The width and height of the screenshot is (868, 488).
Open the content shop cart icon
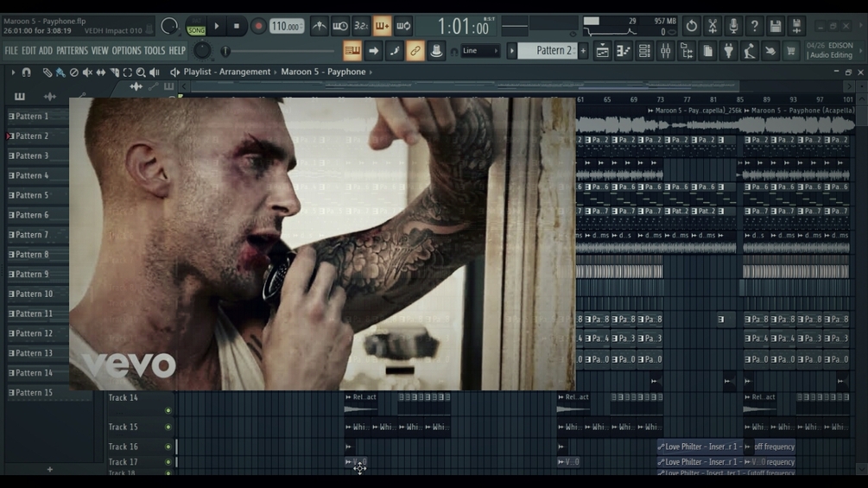click(x=791, y=51)
